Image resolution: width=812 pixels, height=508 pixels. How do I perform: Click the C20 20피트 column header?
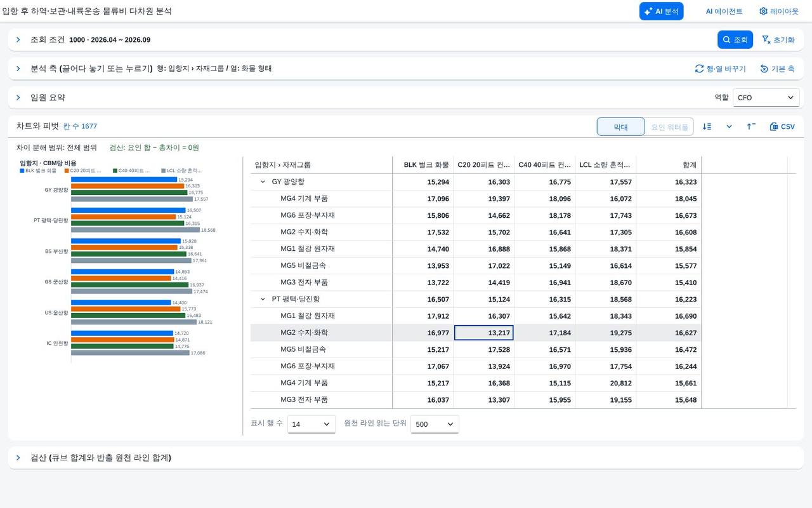tap(484, 165)
